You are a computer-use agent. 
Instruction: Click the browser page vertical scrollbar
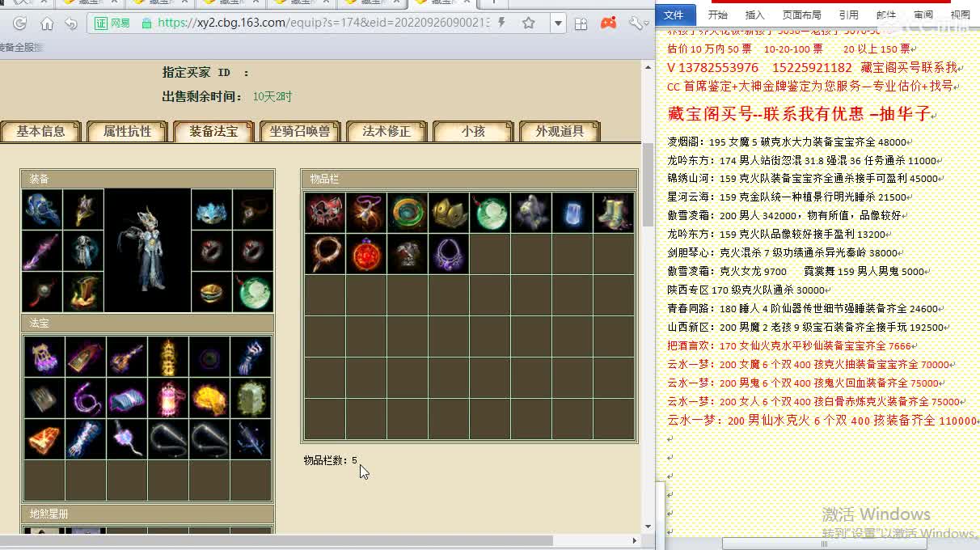tap(648, 186)
